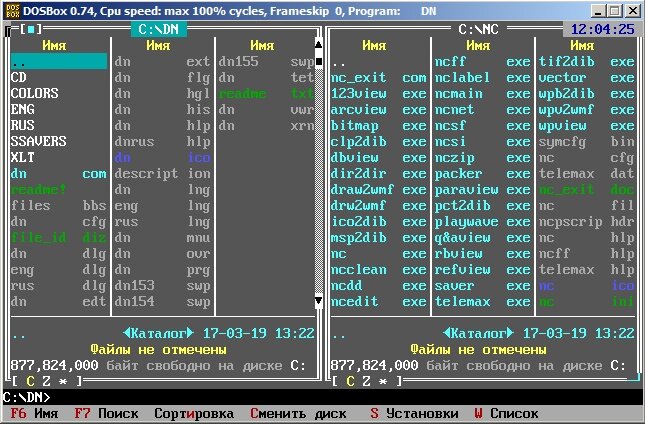Select symcfg bin
645x424 pixels.
[587, 141]
